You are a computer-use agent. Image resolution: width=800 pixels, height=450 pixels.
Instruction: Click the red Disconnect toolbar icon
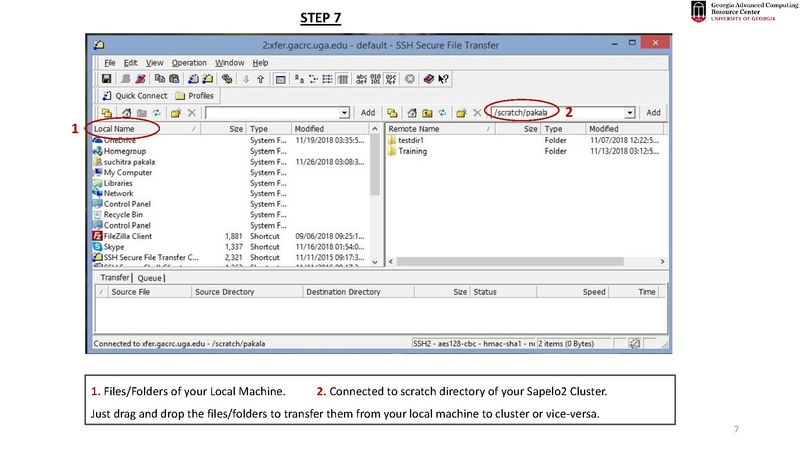pos(140,79)
